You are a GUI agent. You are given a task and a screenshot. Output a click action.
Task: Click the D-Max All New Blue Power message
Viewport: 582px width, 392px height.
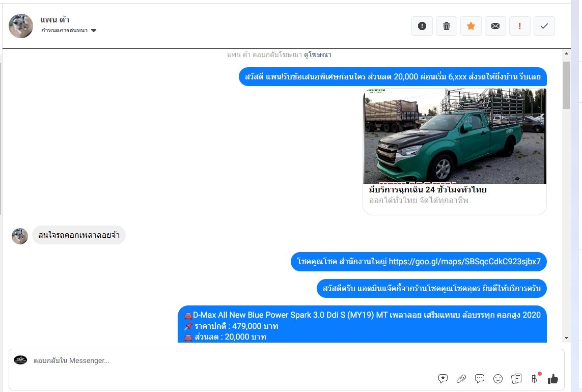pos(362,324)
